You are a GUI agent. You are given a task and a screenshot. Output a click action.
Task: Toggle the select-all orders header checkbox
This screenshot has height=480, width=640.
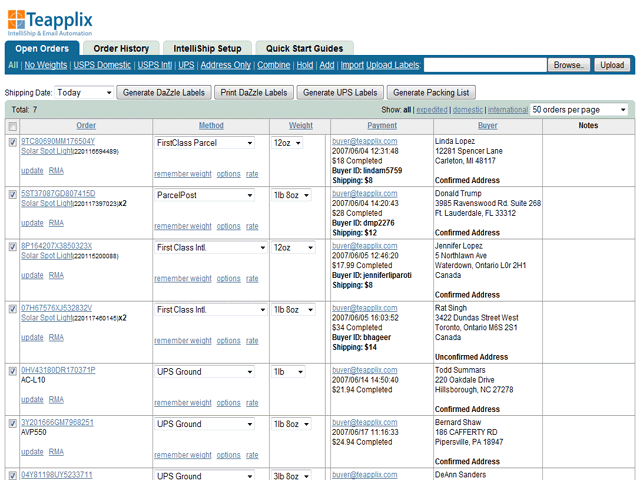pos(12,127)
